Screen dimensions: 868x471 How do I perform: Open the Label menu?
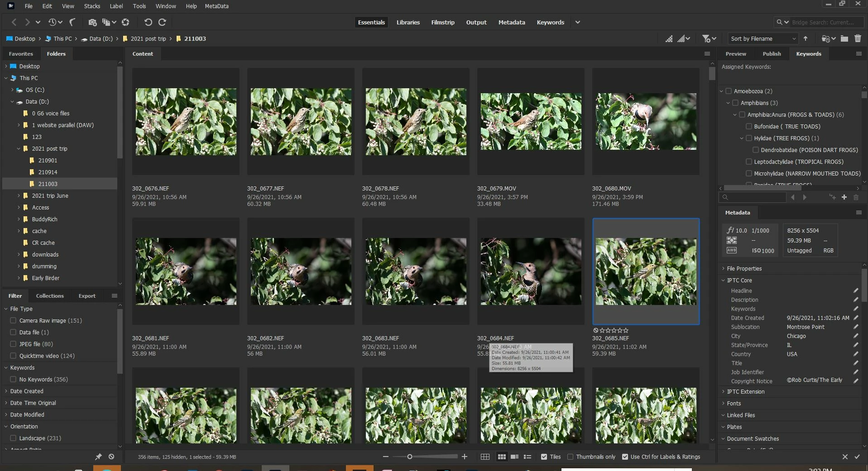116,6
